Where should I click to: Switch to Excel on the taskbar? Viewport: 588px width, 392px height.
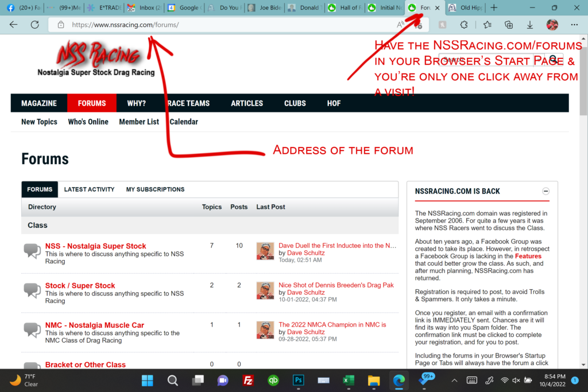click(349, 381)
